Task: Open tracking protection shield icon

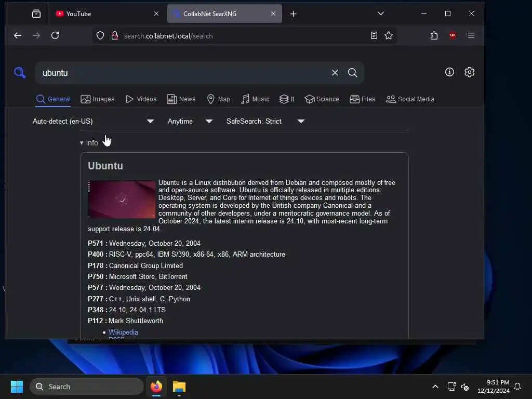Action: pyautogui.click(x=100, y=36)
